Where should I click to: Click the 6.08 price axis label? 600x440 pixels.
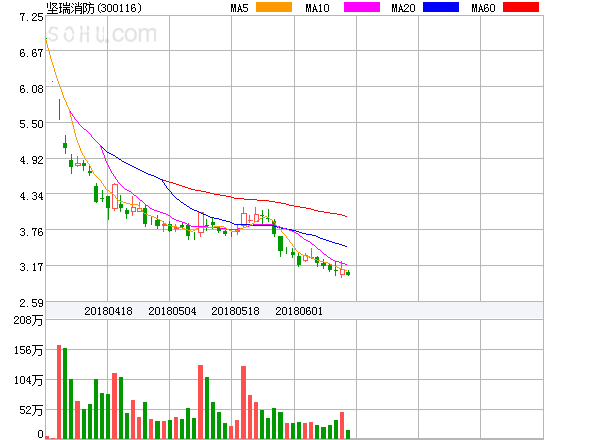tap(31, 89)
